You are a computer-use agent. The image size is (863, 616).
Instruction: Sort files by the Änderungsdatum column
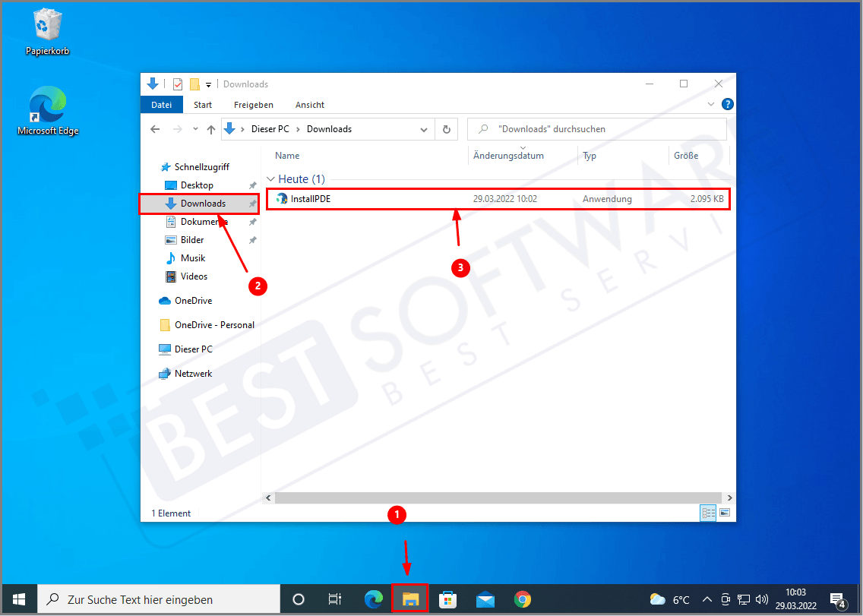[x=507, y=155]
